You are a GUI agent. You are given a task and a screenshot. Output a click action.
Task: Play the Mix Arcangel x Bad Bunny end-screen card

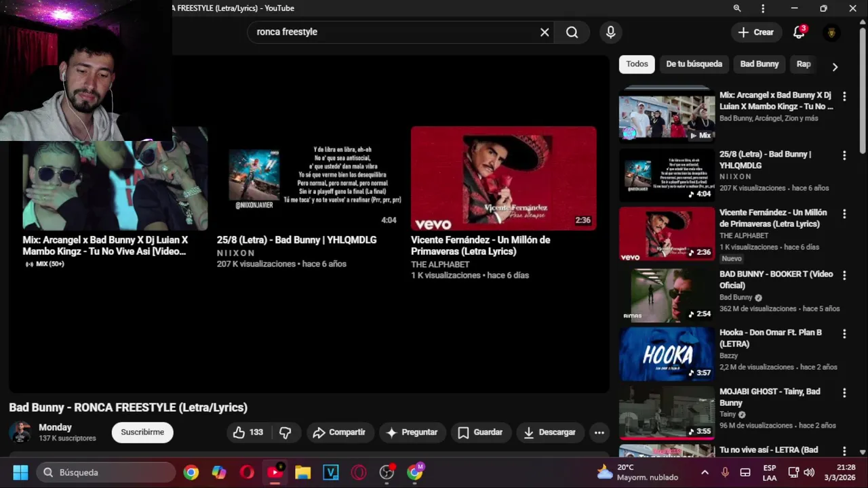pyautogui.click(x=115, y=185)
